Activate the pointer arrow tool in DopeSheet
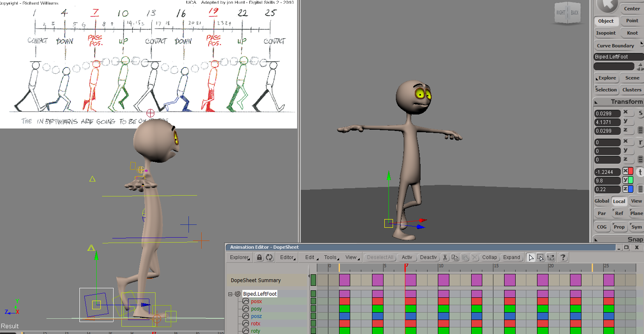 point(531,257)
